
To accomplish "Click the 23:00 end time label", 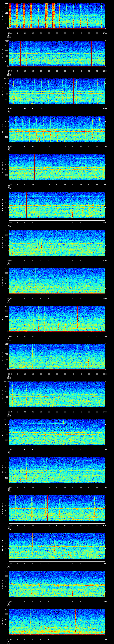I will tap(105, 260).
